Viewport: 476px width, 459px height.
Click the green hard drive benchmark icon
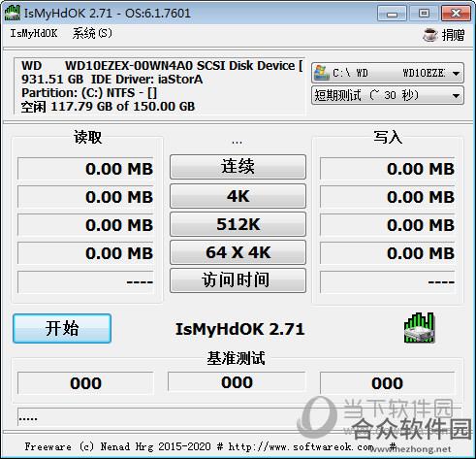pyautogui.click(x=420, y=328)
